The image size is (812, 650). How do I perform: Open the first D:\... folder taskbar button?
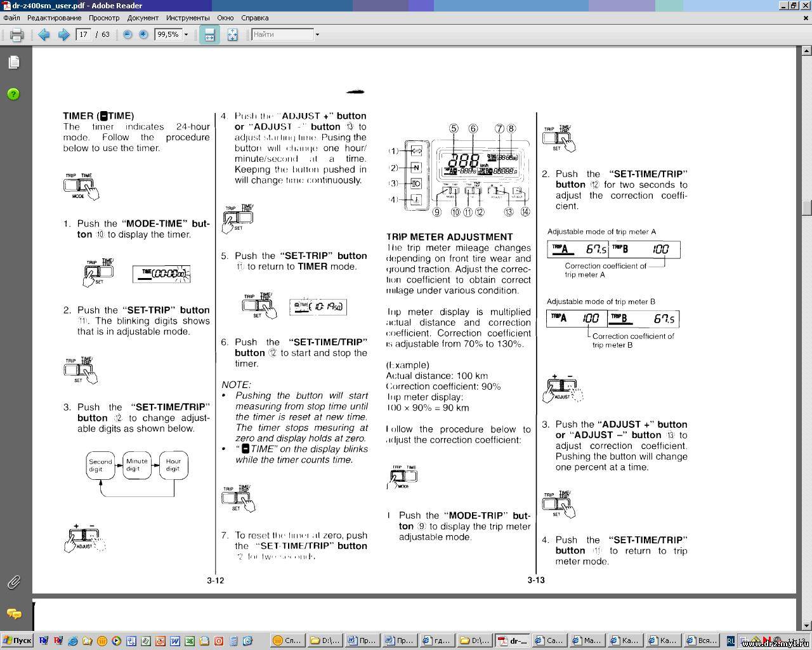(325, 641)
